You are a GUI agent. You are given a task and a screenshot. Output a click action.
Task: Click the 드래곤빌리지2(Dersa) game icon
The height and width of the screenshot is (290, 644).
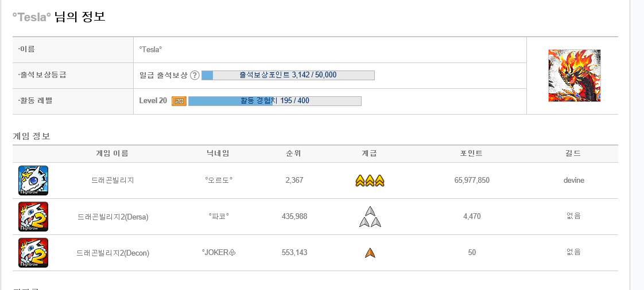(x=33, y=217)
